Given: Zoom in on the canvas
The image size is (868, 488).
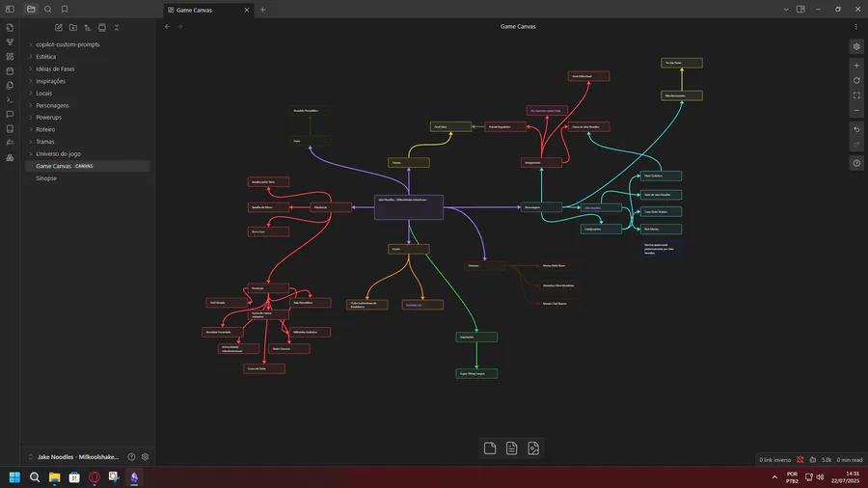Looking at the screenshot, I should (856, 66).
